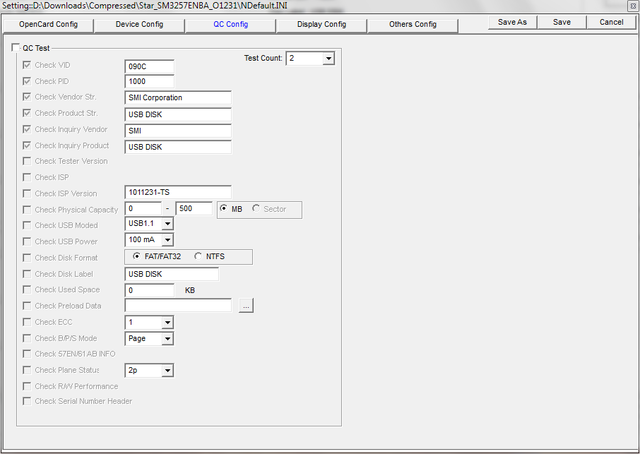Image resolution: width=640 pixels, height=454 pixels.
Task: Browse for preload data file
Action: [x=246, y=306]
